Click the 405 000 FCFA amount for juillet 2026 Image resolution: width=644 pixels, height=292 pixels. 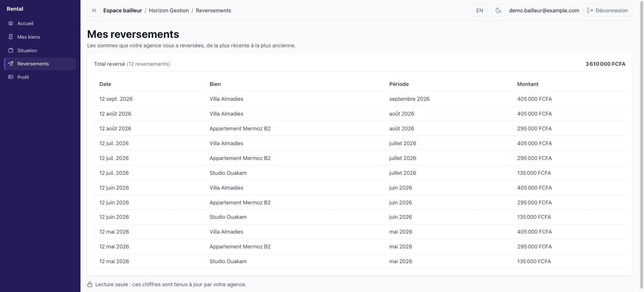(534, 143)
